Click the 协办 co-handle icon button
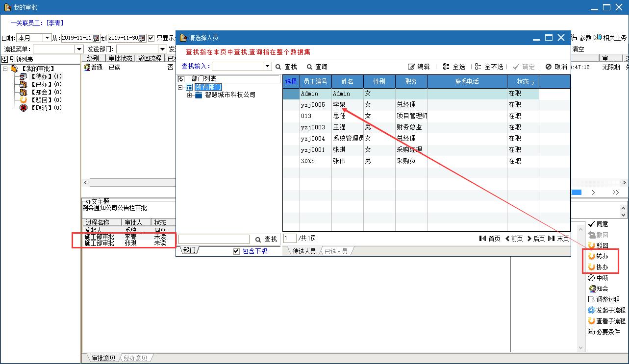 point(591,267)
